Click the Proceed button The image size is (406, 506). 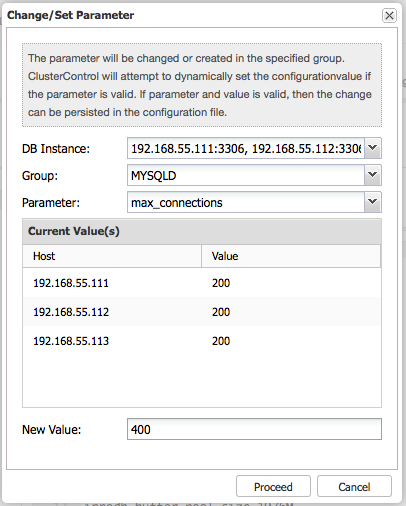pos(273,487)
